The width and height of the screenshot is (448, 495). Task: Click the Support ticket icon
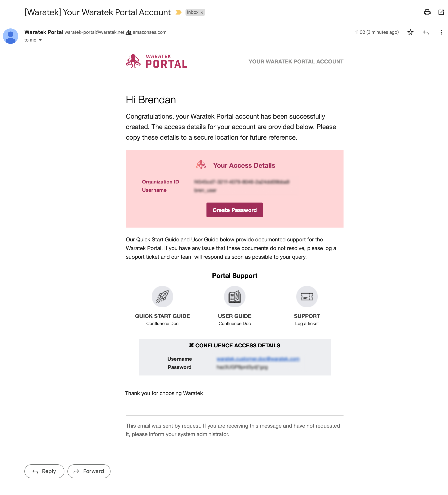click(x=307, y=296)
